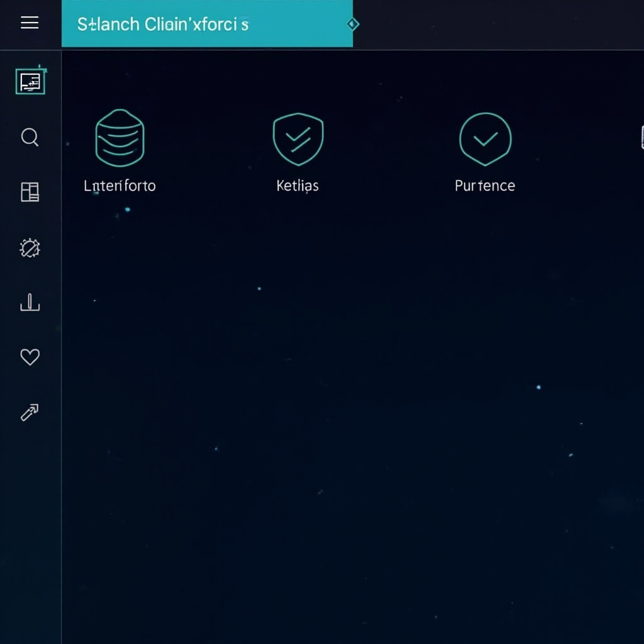Select the teal "Stlanch Cliain'xforci s" tab
The image size is (644, 644).
pos(207,24)
